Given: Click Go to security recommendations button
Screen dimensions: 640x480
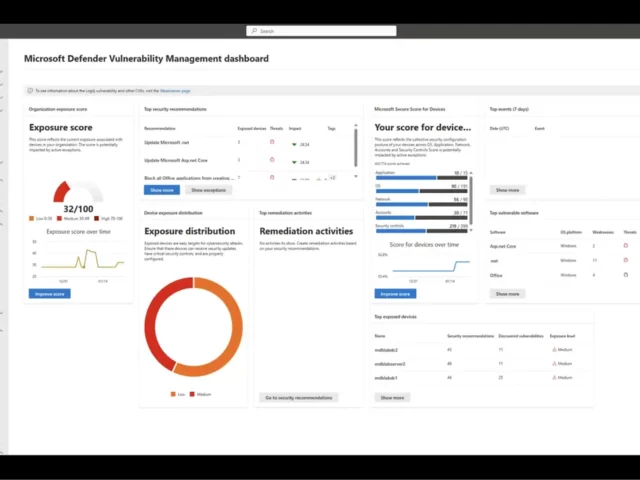Looking at the screenshot, I should click(298, 397).
